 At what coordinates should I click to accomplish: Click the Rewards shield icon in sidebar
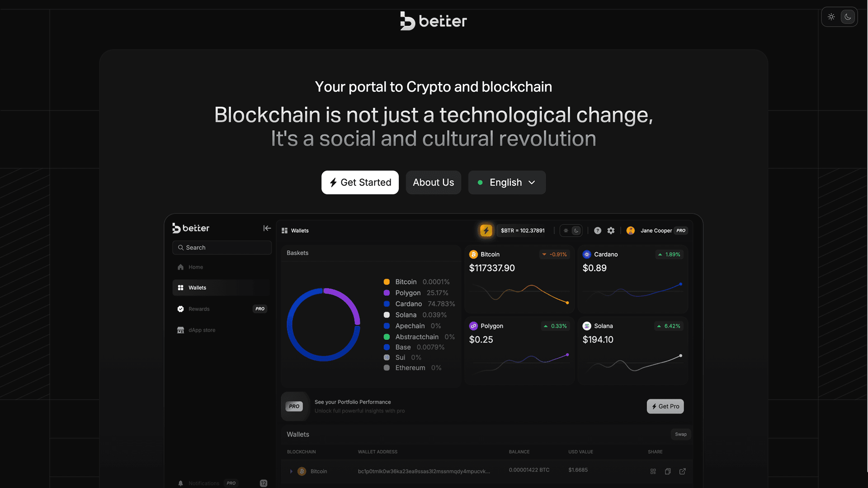[x=180, y=309]
